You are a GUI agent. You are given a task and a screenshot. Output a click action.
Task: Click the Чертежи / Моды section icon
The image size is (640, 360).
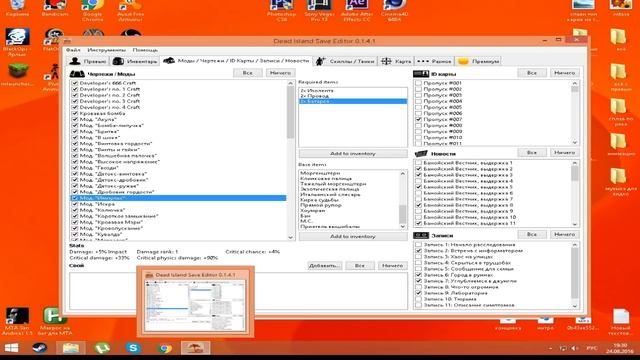[77, 74]
